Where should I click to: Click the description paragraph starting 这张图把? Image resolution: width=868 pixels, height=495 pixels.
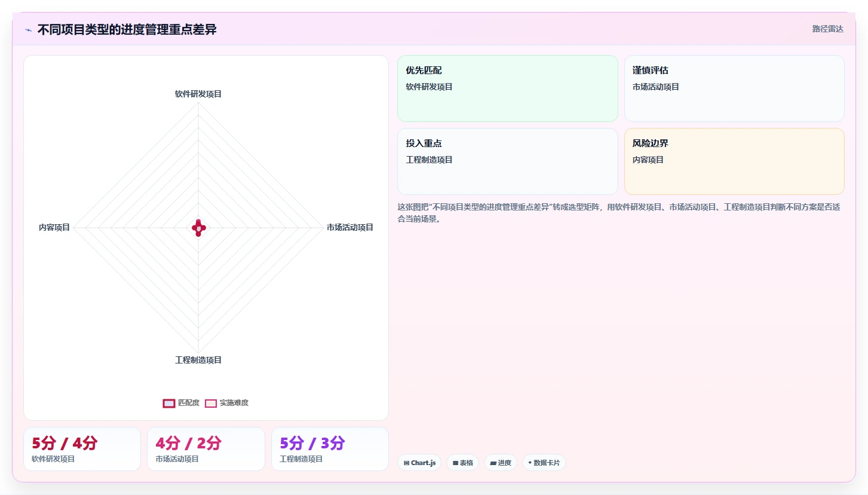coord(619,213)
